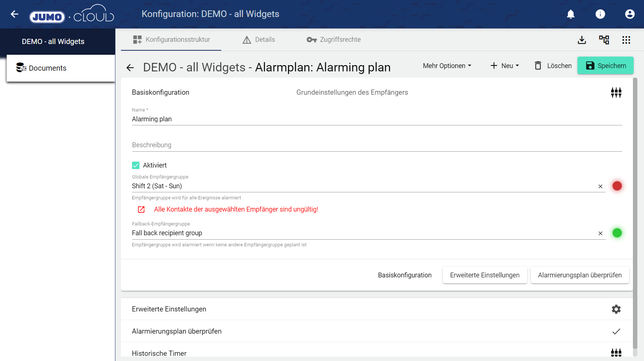The image size is (644, 361).
Task: Save with the Speichern button
Action: click(x=606, y=66)
